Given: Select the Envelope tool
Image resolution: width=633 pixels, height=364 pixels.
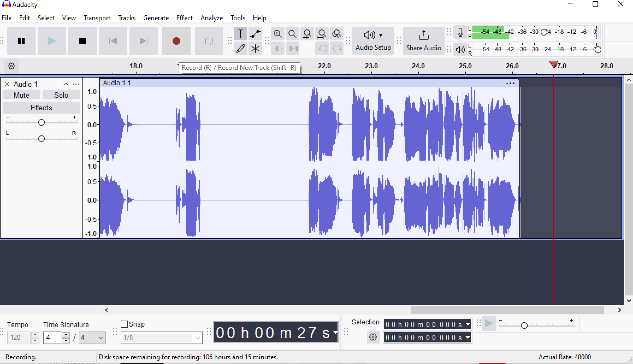Looking at the screenshot, I should click(255, 34).
